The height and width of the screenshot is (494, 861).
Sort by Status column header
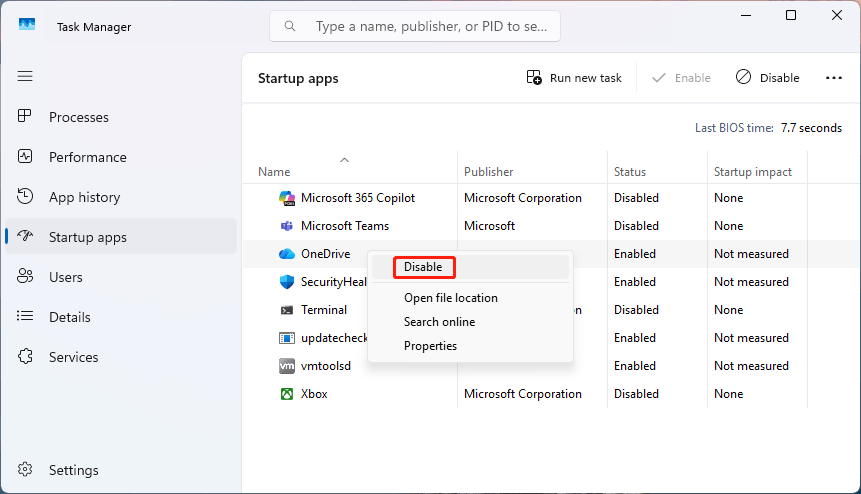pyautogui.click(x=630, y=172)
